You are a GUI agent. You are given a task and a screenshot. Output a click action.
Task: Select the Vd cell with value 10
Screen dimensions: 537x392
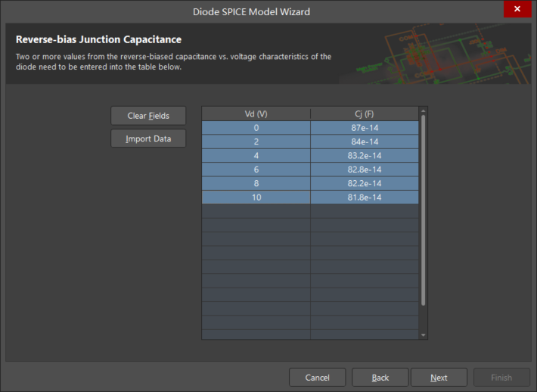click(x=256, y=198)
